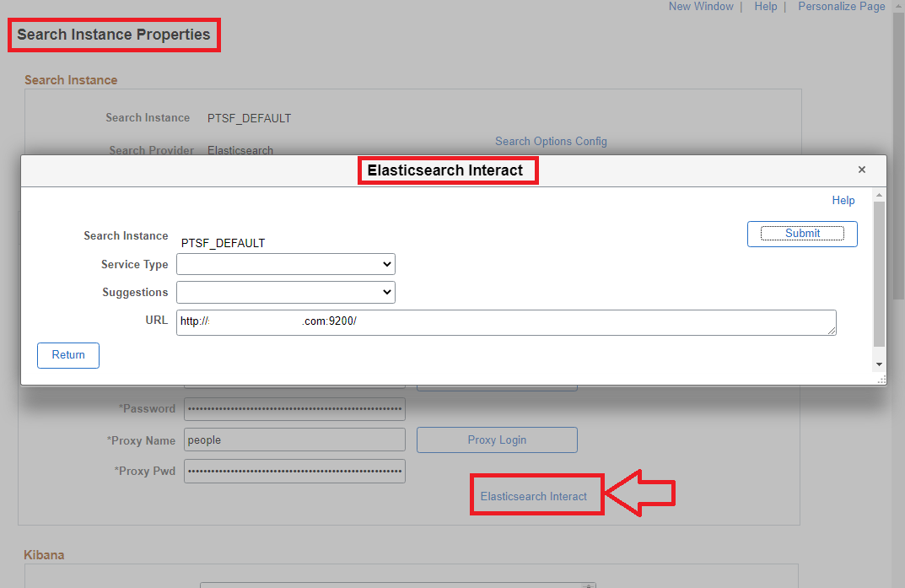Open the Search Options Config link

click(552, 142)
